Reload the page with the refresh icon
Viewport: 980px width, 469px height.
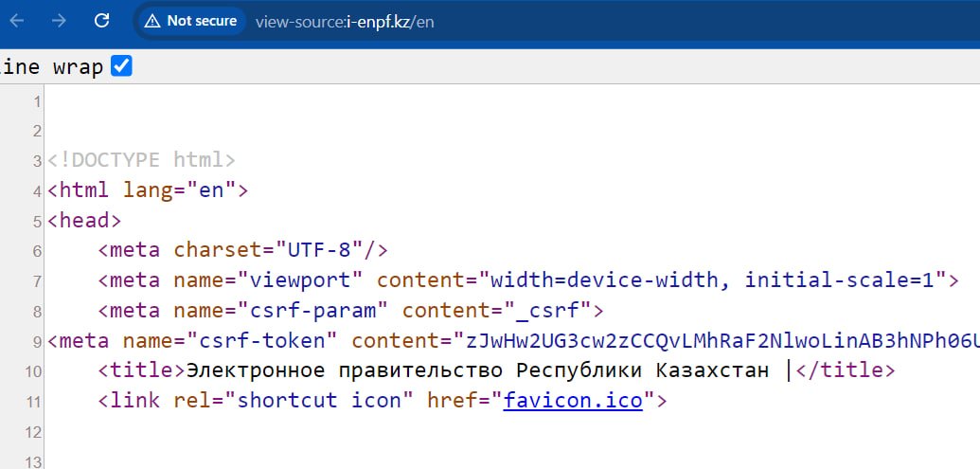(x=101, y=21)
